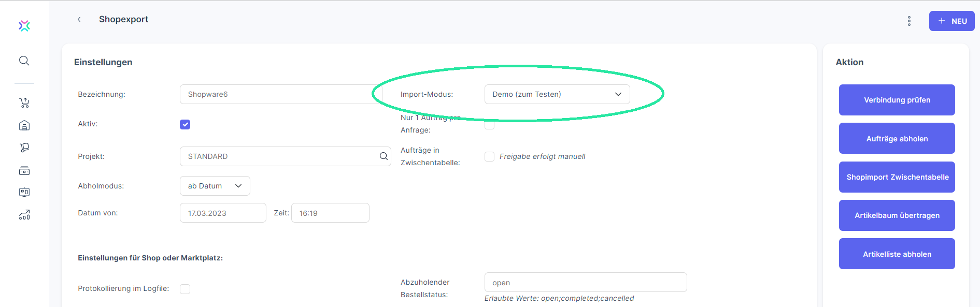Open the three-dot options menu
The image size is (980, 307).
click(x=909, y=21)
